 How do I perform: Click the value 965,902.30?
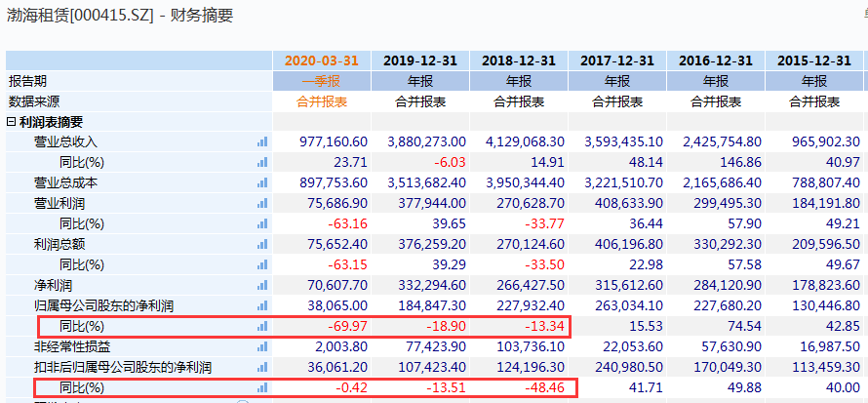[826, 141]
